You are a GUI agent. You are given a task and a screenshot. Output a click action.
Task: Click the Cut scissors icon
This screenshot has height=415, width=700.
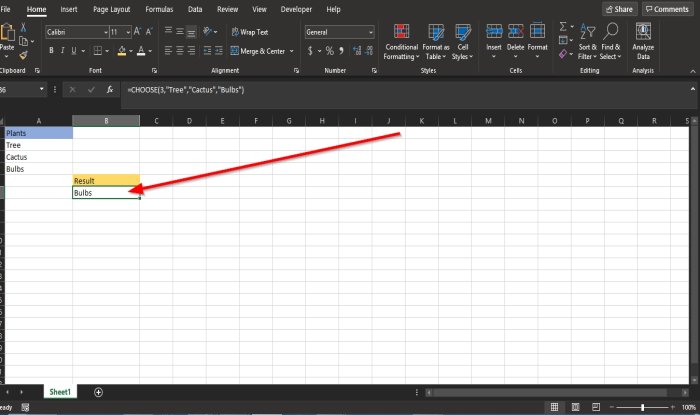coord(23,28)
